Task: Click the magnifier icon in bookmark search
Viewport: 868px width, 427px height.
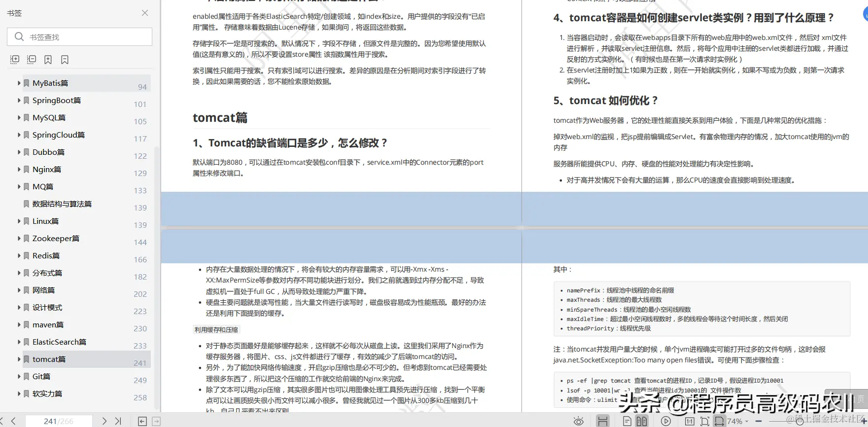Action: pyautogui.click(x=19, y=37)
